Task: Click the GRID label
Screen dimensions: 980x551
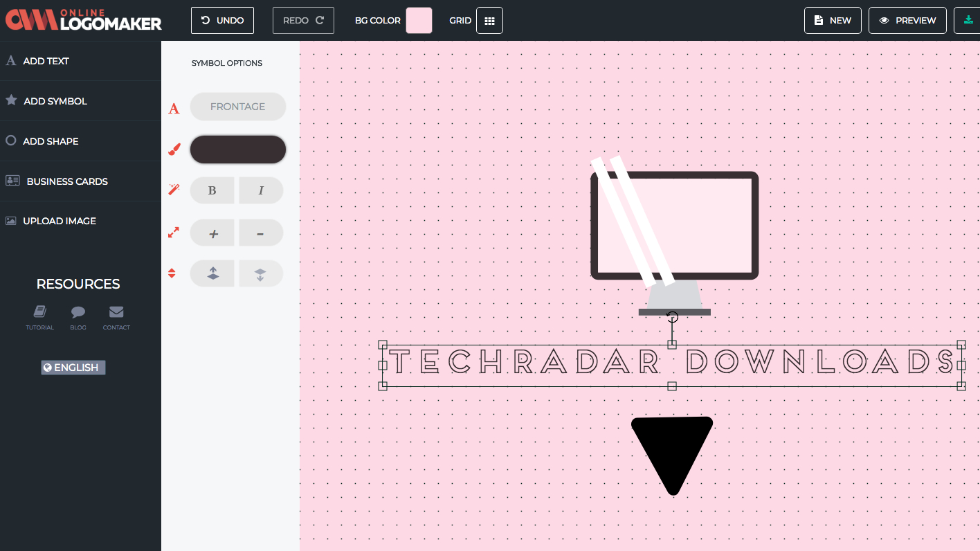Action: click(x=460, y=20)
